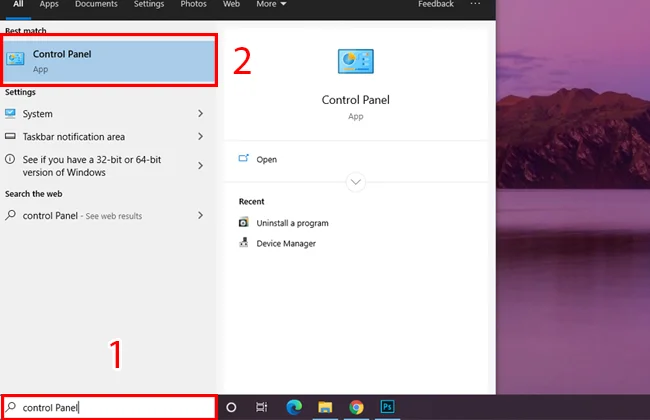Select 'control Panel - See web results'
The image size is (650, 420).
click(106, 216)
